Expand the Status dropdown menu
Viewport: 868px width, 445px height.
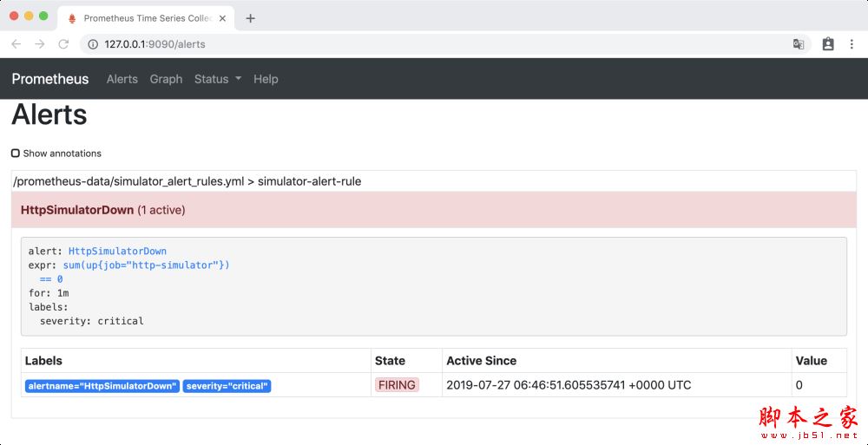(x=217, y=79)
